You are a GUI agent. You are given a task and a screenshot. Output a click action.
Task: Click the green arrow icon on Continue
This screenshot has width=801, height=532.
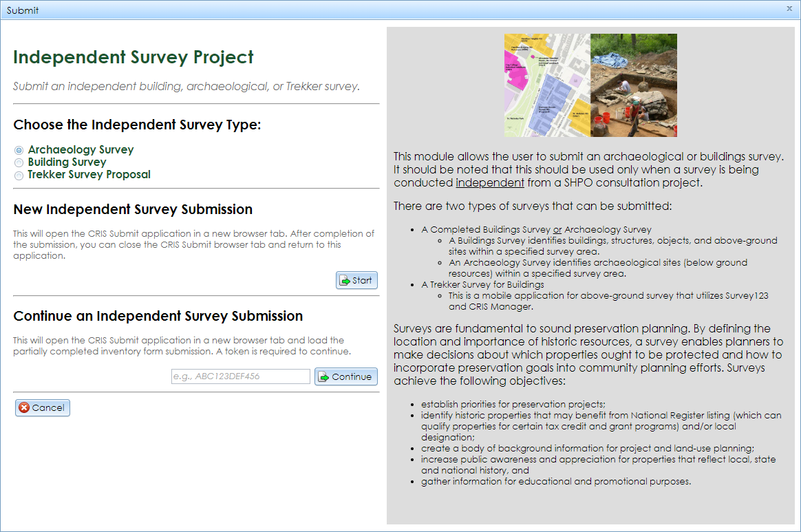click(325, 376)
